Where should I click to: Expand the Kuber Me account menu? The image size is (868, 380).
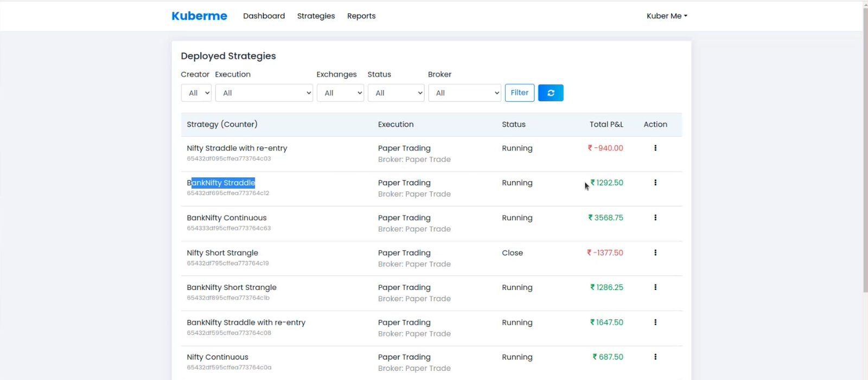(x=667, y=16)
